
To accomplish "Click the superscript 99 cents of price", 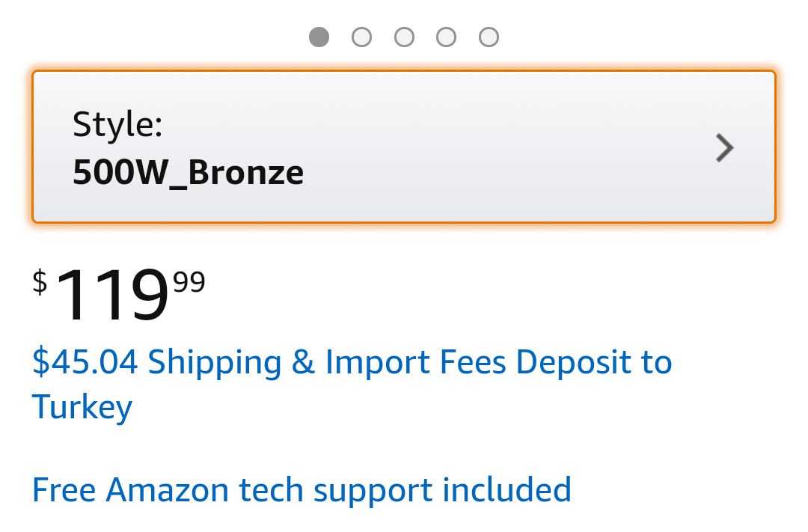I will [x=189, y=283].
